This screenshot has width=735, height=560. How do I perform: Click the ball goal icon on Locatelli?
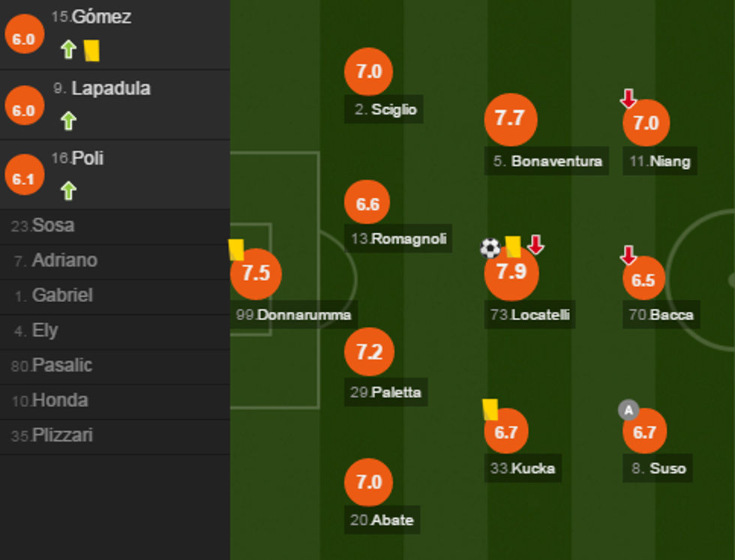[490, 245]
